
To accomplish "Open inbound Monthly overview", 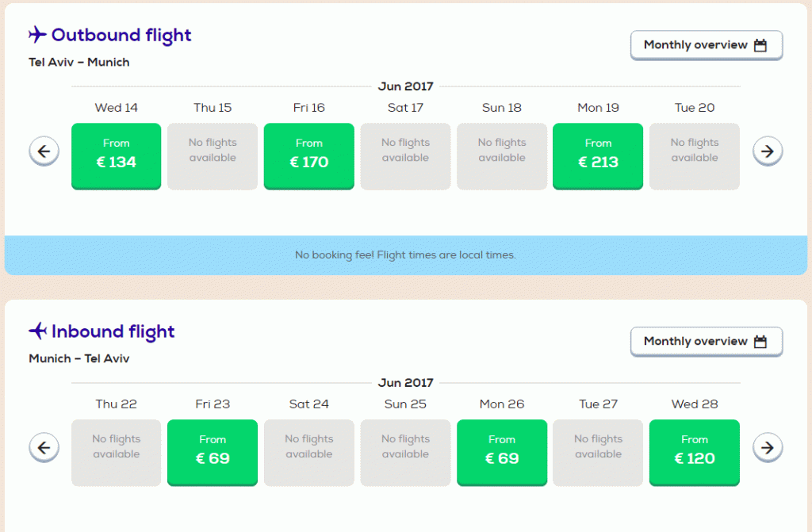I will (x=707, y=342).
